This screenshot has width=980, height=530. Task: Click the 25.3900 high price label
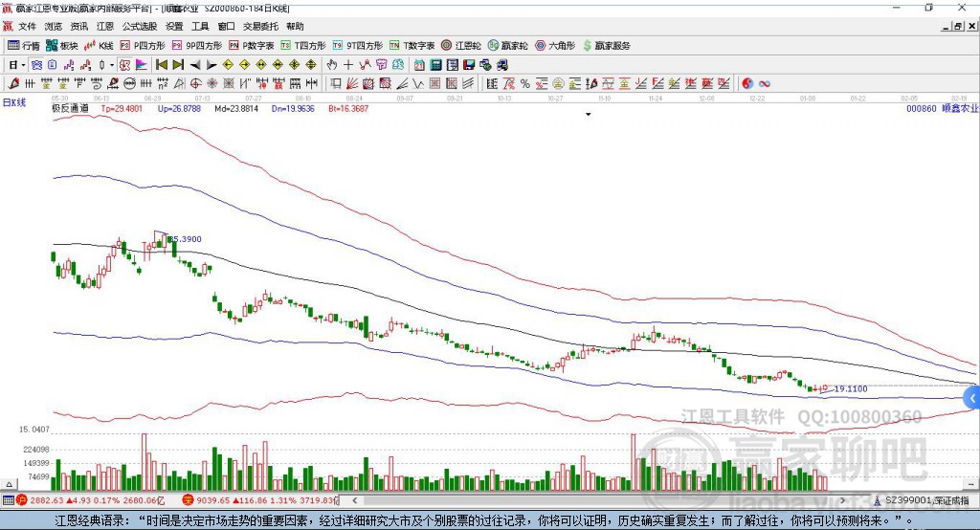[185, 239]
